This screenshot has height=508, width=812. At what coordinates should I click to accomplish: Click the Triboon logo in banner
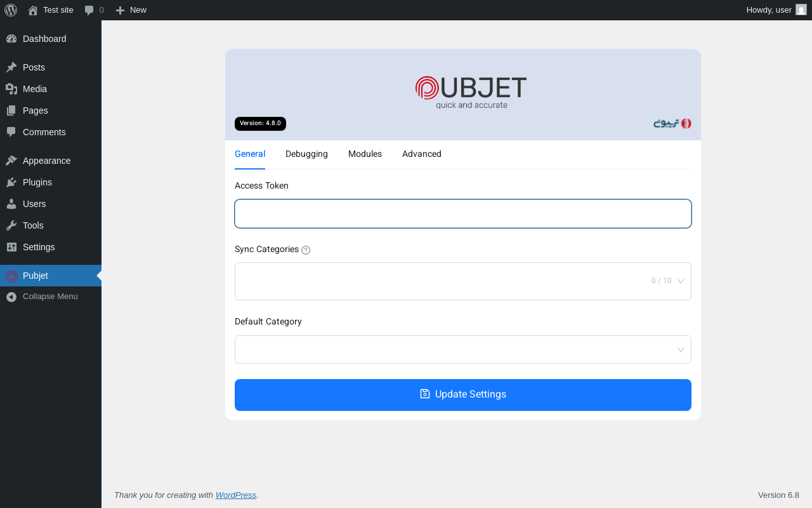(x=672, y=123)
